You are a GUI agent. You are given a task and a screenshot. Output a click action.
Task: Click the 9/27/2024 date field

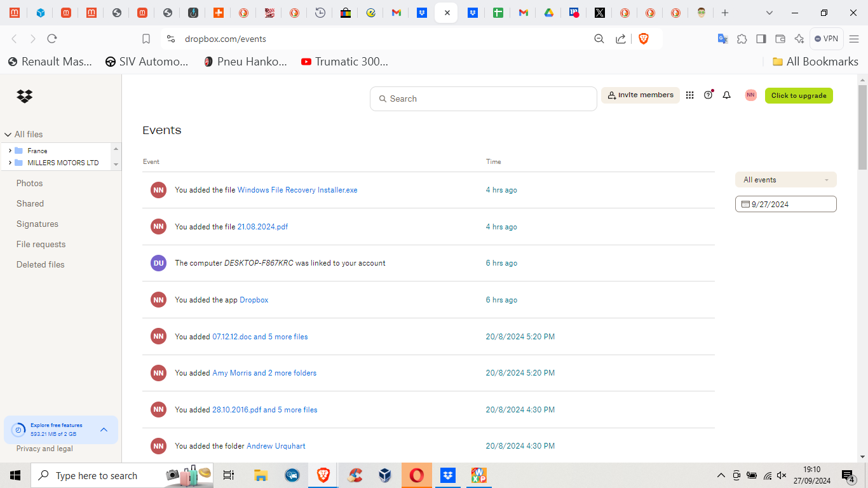coord(785,204)
